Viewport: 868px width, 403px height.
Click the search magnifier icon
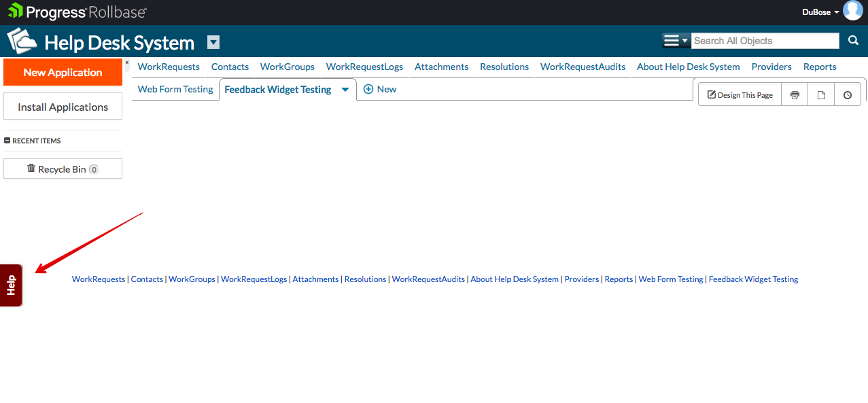854,41
